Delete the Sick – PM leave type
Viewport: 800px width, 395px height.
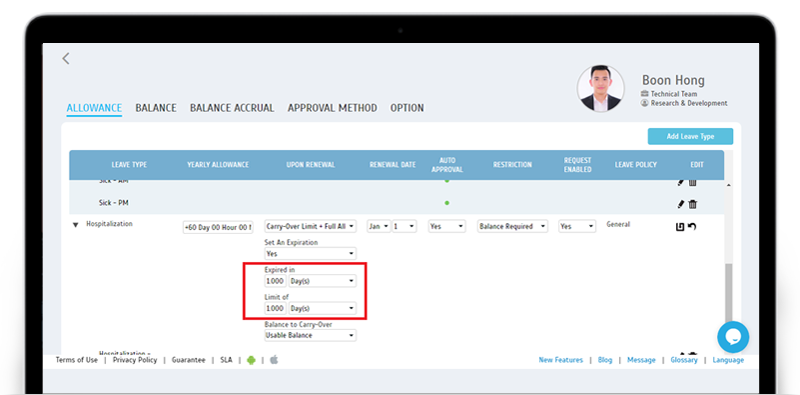692,204
